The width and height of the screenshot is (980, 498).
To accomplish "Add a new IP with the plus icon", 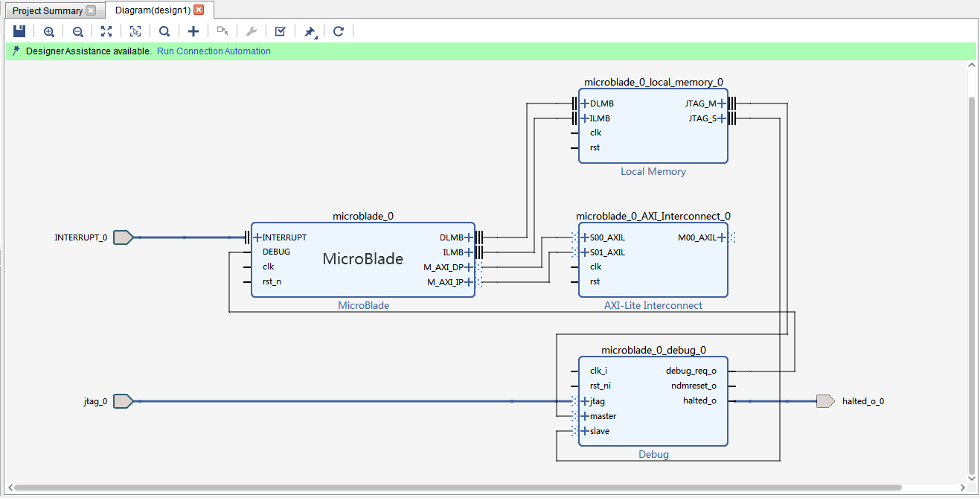I will point(193,31).
